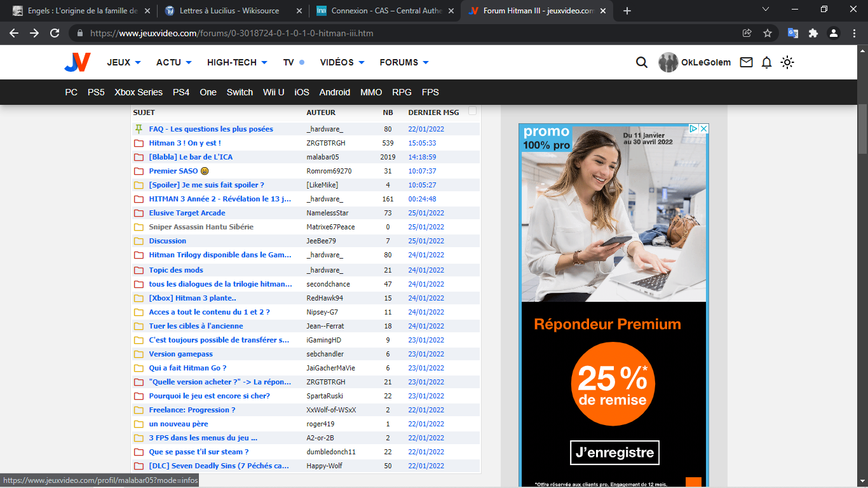
Task: Open the search magnifier icon
Action: [x=642, y=62]
